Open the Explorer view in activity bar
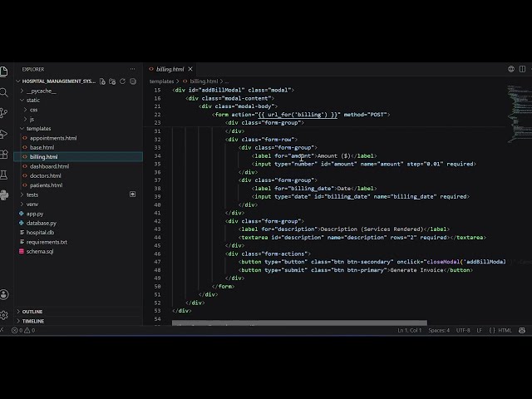Screen dimensions: 532x399 click(x=3, y=71)
